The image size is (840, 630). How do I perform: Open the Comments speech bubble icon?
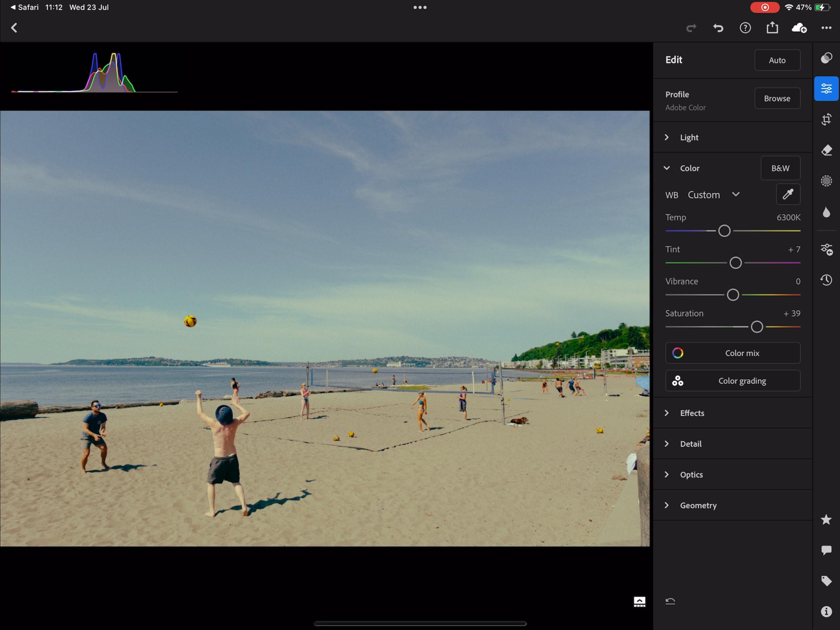click(x=826, y=550)
